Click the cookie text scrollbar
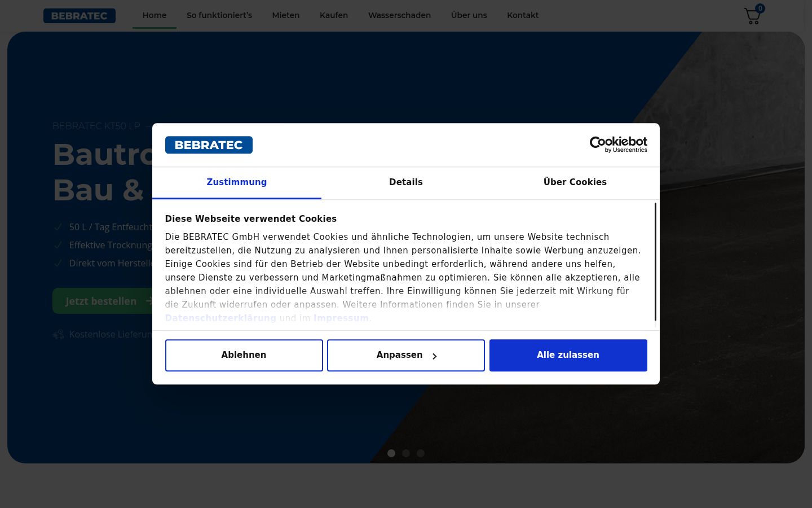Image resolution: width=812 pixels, height=508 pixels. (x=655, y=262)
